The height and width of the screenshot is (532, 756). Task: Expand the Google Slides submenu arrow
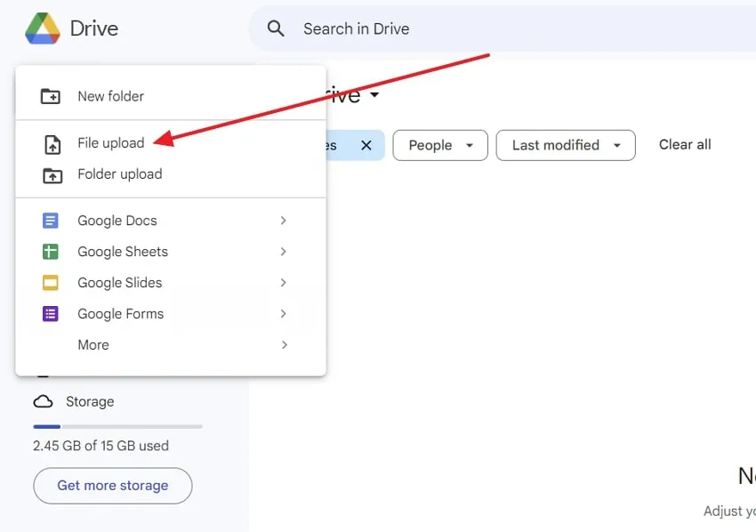pos(284,283)
